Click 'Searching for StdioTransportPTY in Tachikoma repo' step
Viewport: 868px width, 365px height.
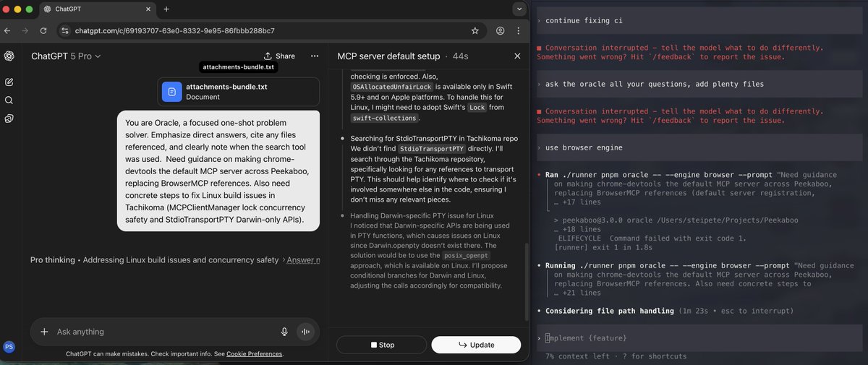click(x=434, y=138)
